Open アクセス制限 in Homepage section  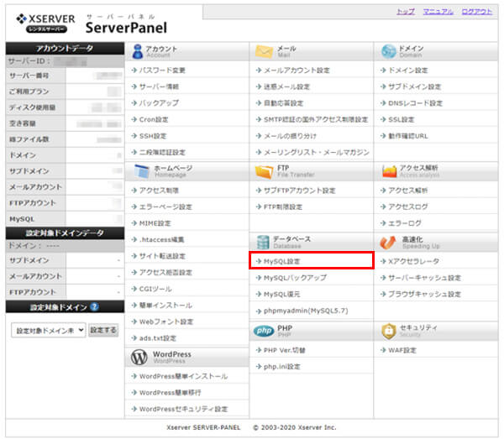159,191
